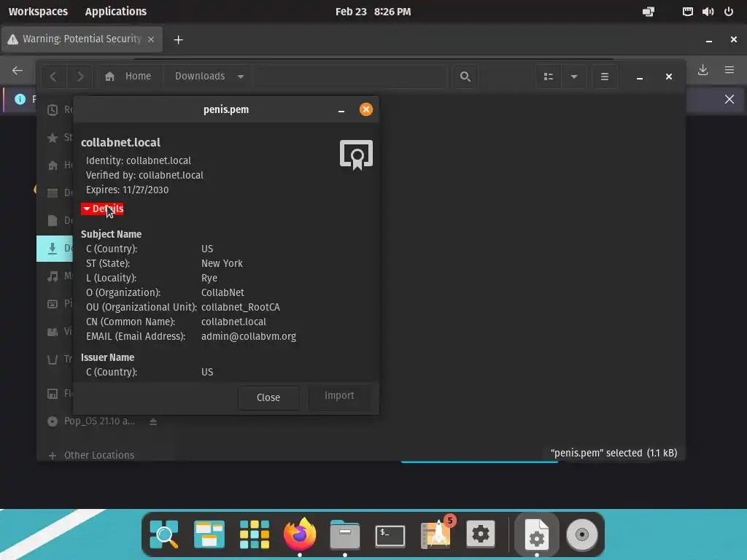This screenshot has height=560, width=747.
Task: Open a new Firefox tab
Action: [x=178, y=39]
